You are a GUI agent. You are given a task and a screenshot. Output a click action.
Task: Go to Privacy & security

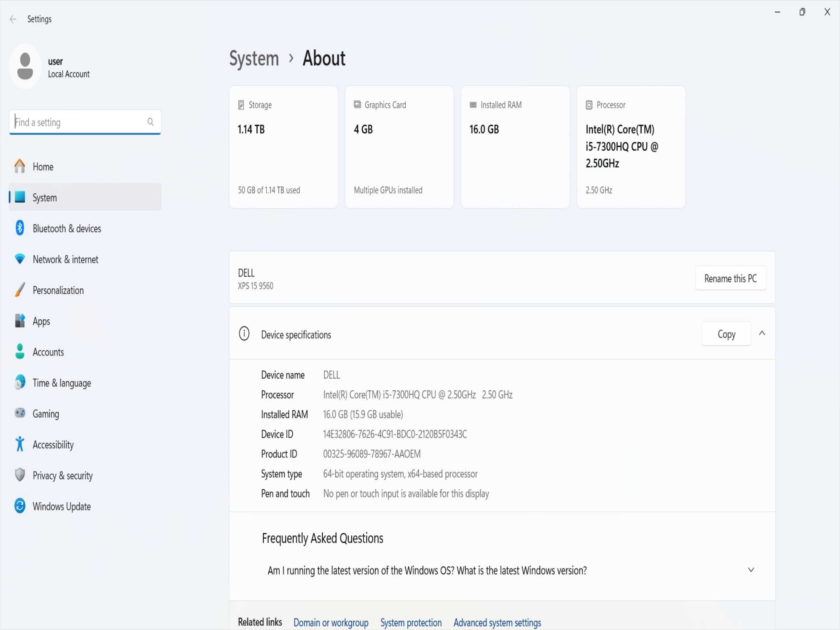pyautogui.click(x=85, y=475)
